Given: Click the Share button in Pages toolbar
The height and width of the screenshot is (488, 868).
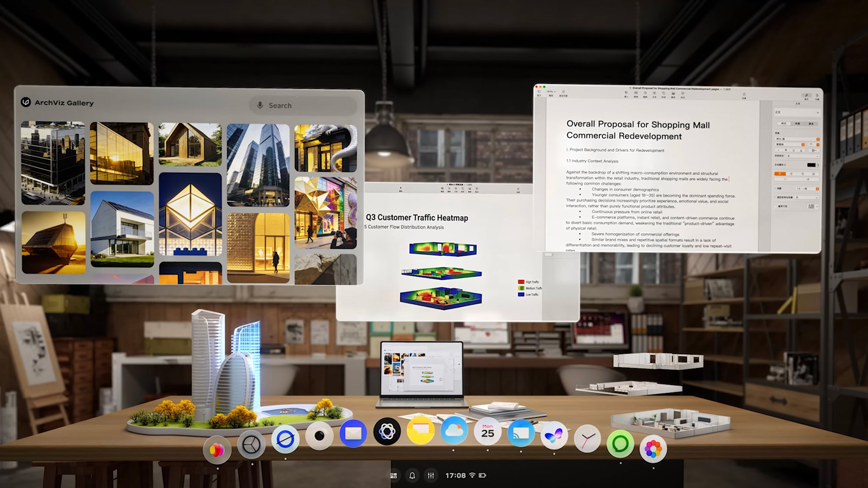Looking at the screenshot, I should pyautogui.click(x=744, y=95).
